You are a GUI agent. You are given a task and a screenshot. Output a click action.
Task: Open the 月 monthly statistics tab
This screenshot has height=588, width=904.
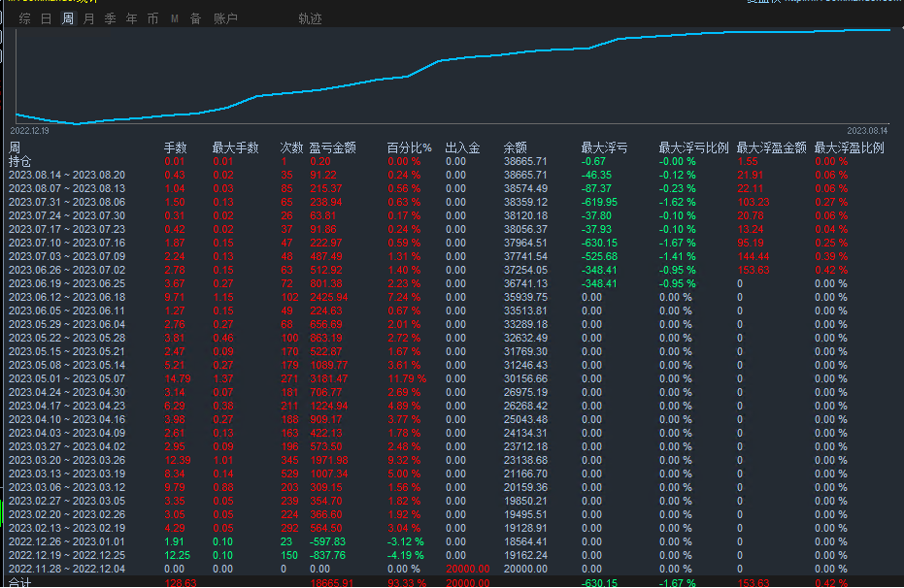coord(89,18)
